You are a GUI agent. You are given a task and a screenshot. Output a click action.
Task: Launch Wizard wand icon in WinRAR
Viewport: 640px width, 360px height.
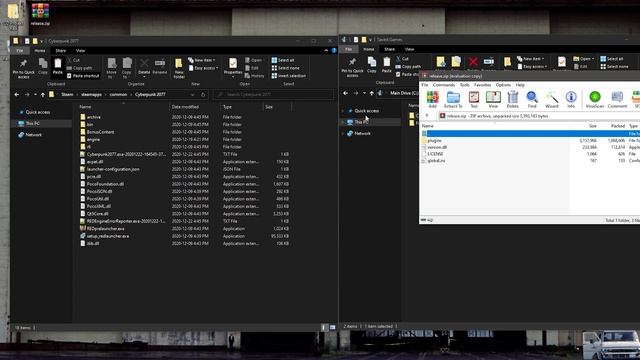pyautogui.click(x=551, y=99)
